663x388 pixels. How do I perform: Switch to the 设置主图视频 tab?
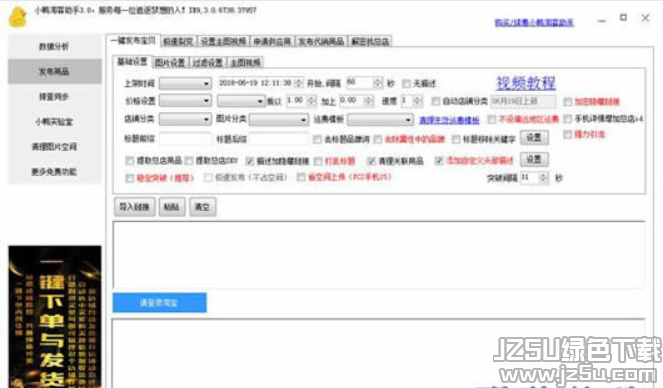pyautogui.click(x=223, y=41)
